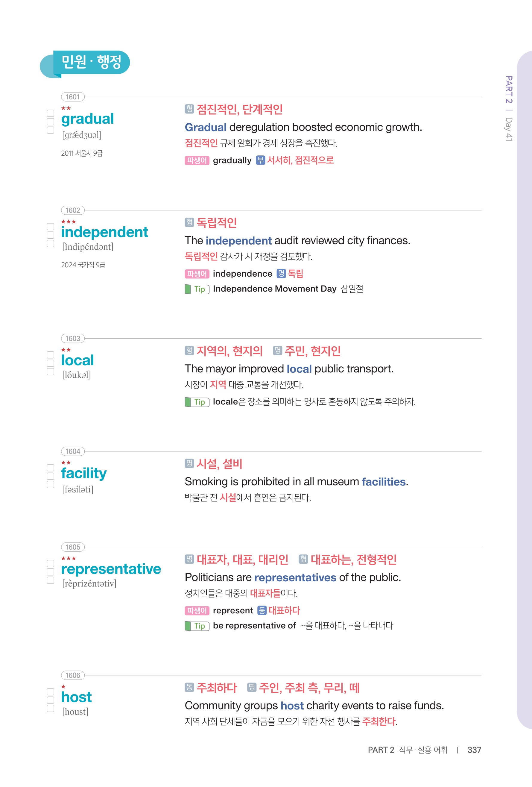Click the 동 badge before 주최하다
Viewport: 532px width, 787px height.
click(189, 687)
